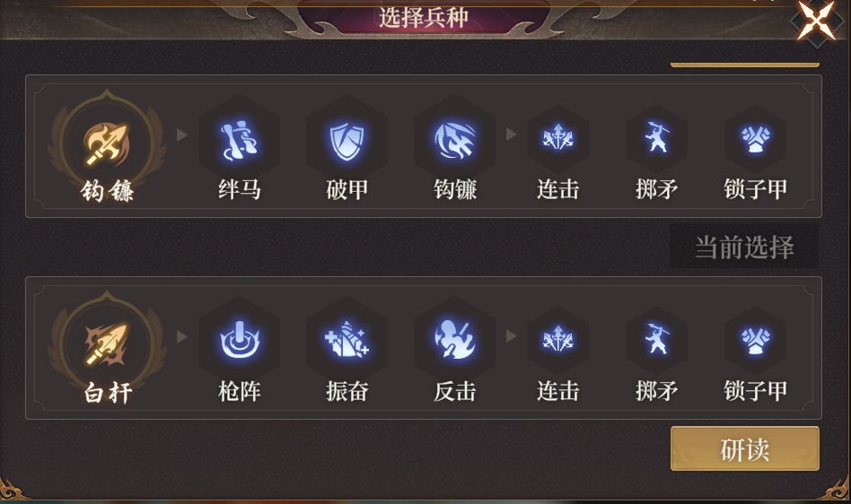View 连击 skill in the 白杆 row
This screenshot has width=851, height=504.
[x=558, y=341]
